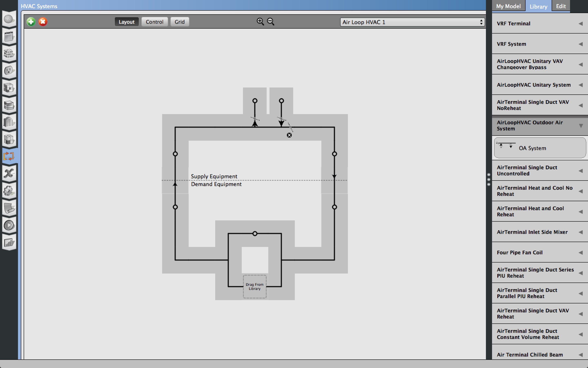The height and width of the screenshot is (368, 588).
Task: Expand AirTerminal Single Duct Parallel PIU Reheat
Action: click(x=540, y=293)
